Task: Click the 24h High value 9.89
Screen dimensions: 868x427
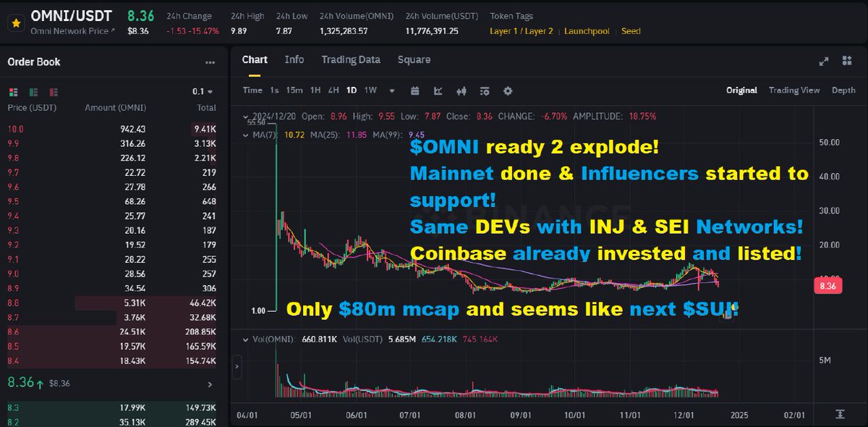Action: (240, 31)
